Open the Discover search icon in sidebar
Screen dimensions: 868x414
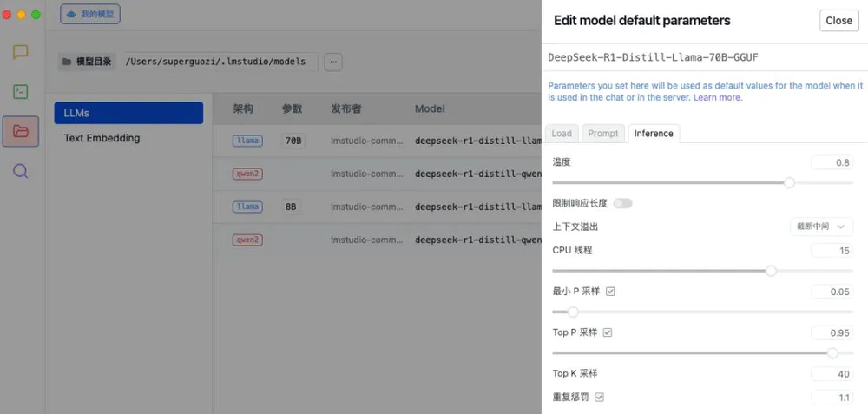21,171
